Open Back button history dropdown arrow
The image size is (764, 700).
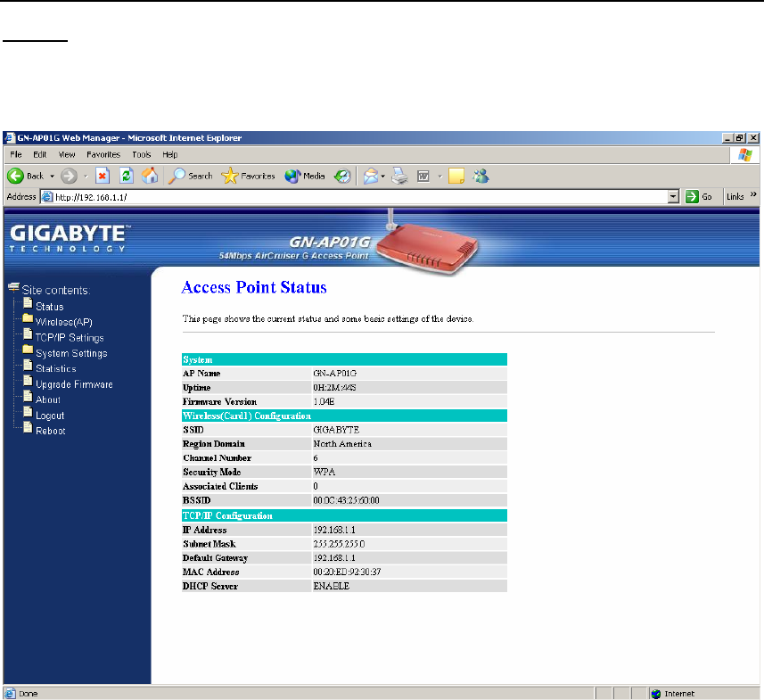[52, 177]
